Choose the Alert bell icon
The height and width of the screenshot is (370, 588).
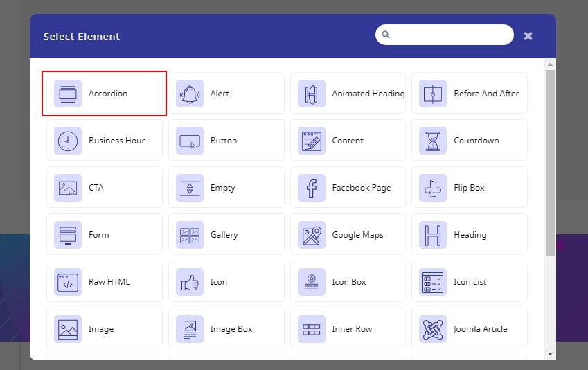(x=190, y=94)
